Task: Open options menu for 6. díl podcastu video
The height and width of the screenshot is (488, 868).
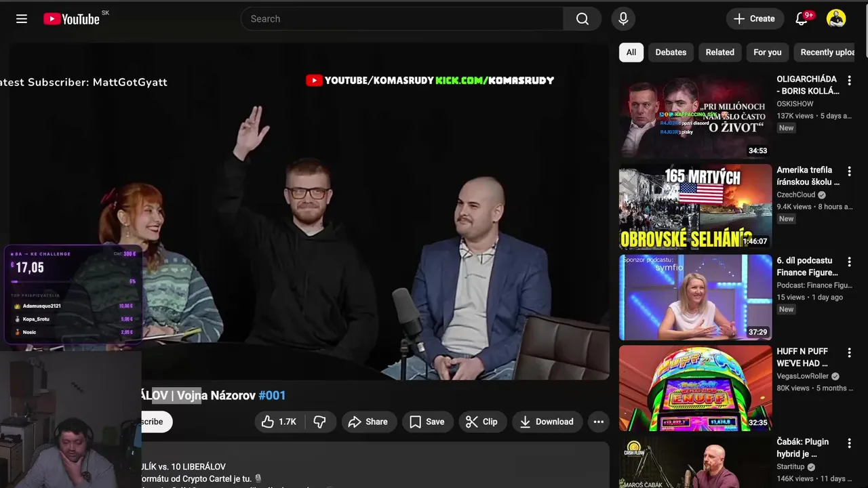Action: point(849,262)
